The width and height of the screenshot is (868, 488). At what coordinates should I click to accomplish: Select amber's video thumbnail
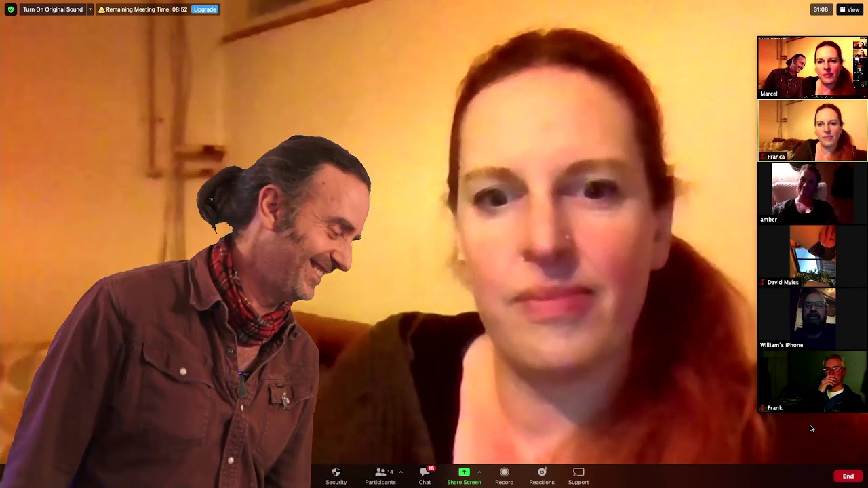[x=812, y=193]
